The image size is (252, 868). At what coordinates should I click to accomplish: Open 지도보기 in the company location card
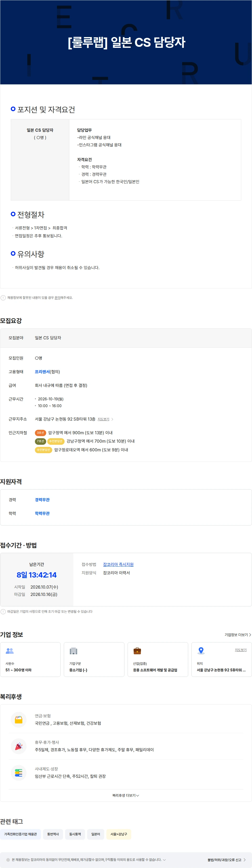point(240,650)
